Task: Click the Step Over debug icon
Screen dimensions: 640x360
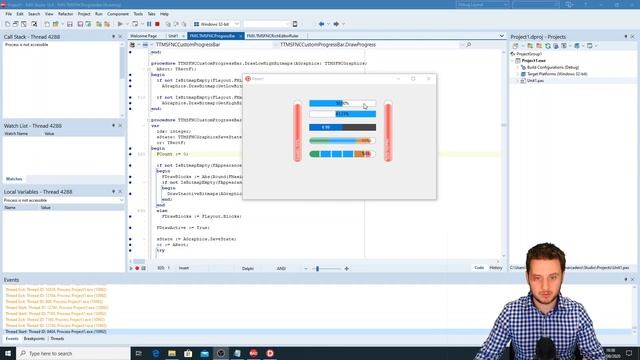Action: (x=176, y=24)
